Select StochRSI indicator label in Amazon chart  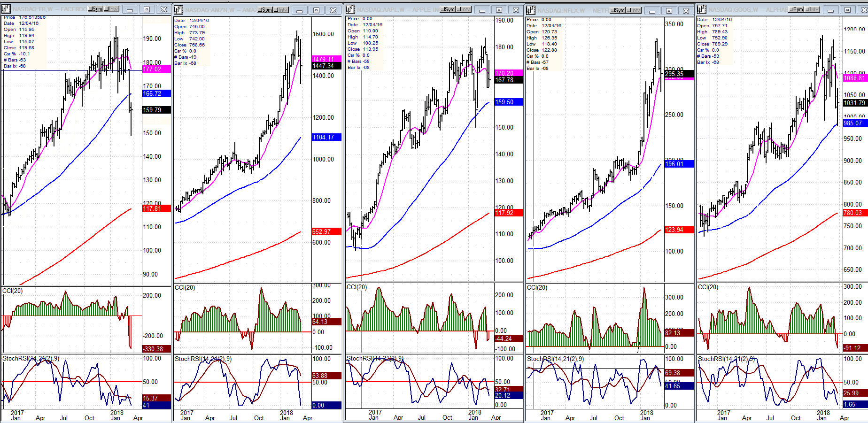pos(203,359)
